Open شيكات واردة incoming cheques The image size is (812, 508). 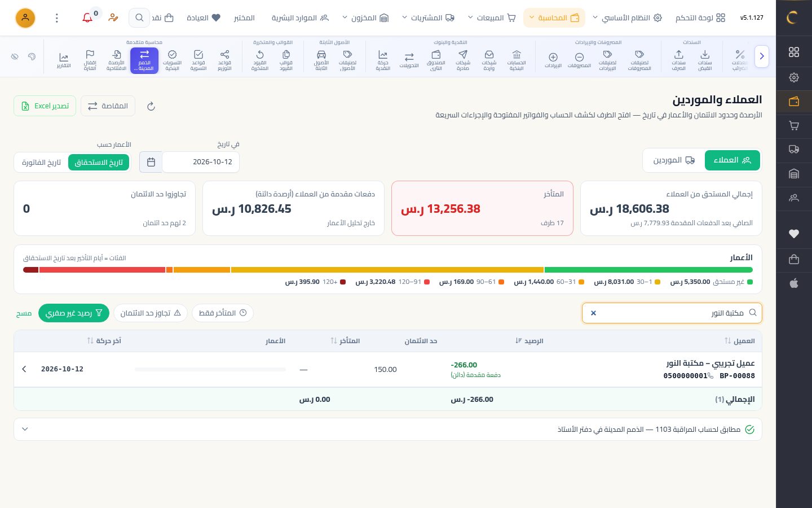[x=489, y=60]
